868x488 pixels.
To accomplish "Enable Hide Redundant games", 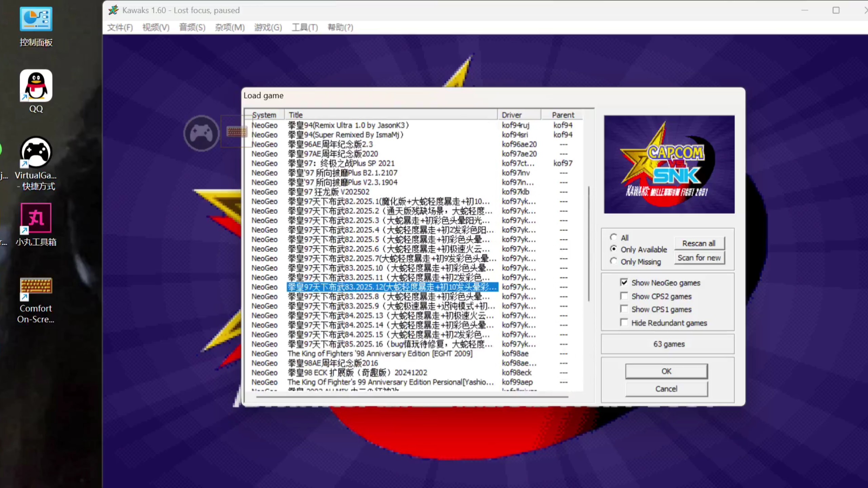I will pyautogui.click(x=625, y=322).
